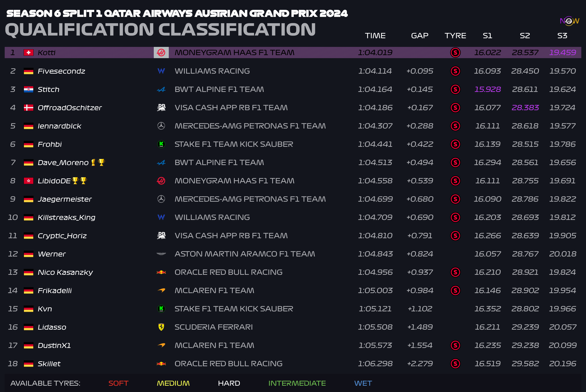
Task: Click the Mercedes star logo in lennardblck's row
Action: (x=161, y=126)
